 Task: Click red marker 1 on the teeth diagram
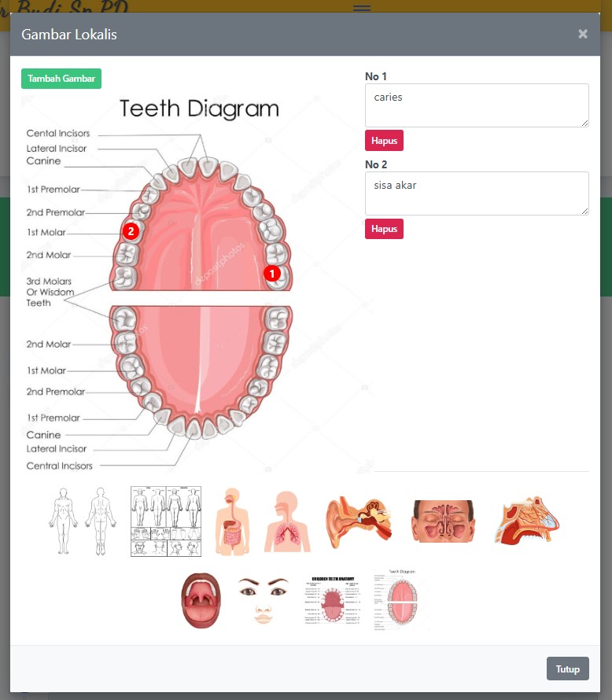(x=272, y=274)
